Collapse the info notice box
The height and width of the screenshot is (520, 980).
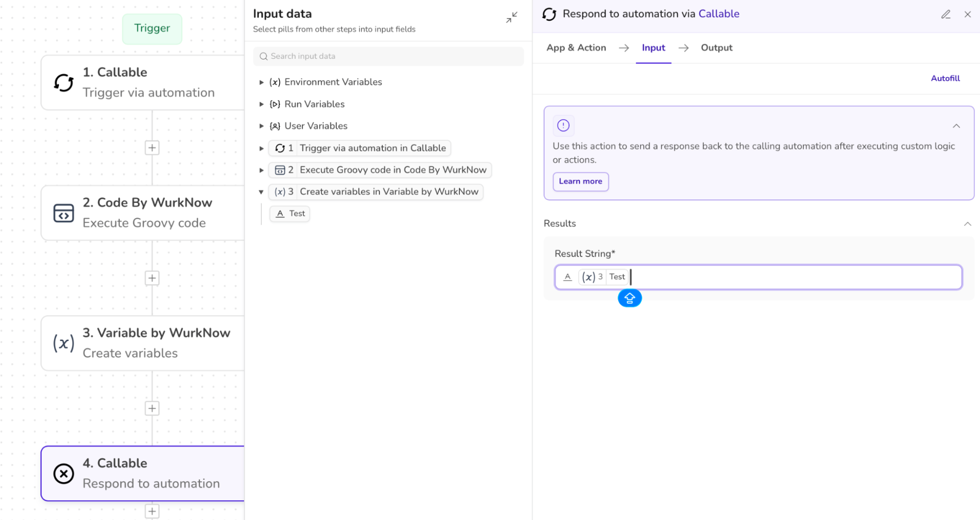[955, 126]
